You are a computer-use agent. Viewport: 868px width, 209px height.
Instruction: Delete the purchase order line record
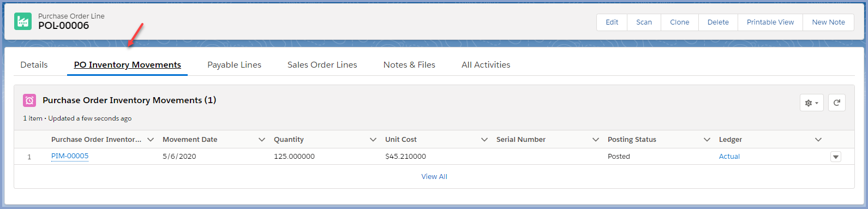pos(718,22)
